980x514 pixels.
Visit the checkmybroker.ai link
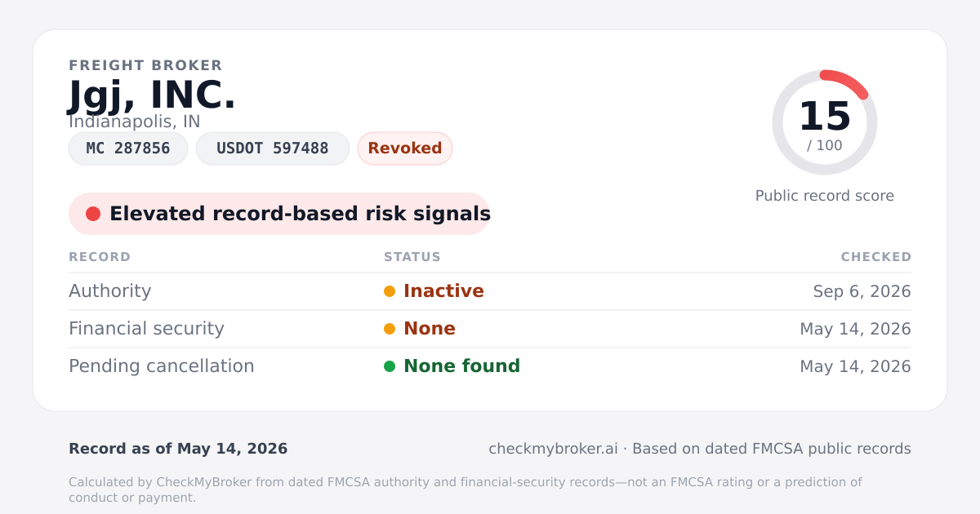point(553,449)
